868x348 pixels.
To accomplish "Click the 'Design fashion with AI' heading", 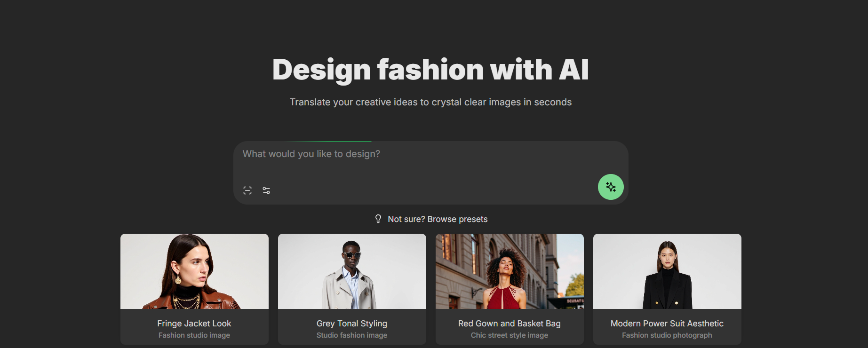I will pyautogui.click(x=430, y=70).
